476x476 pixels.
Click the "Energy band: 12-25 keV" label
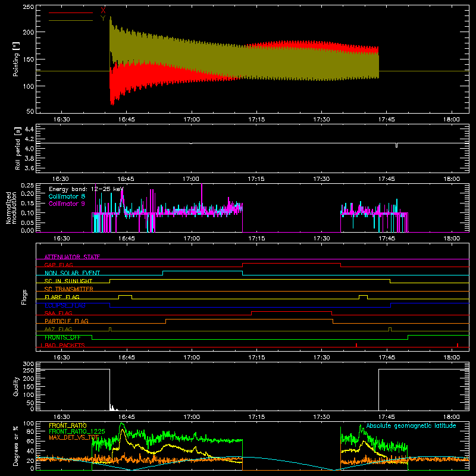point(86,189)
